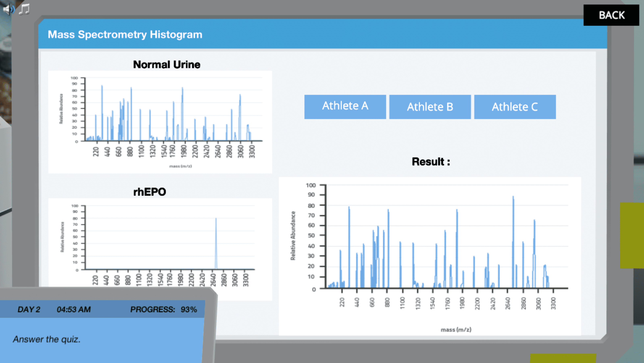This screenshot has height=363, width=644.
Task: Click the Mass Spectrometry Histogram title
Action: point(125,35)
